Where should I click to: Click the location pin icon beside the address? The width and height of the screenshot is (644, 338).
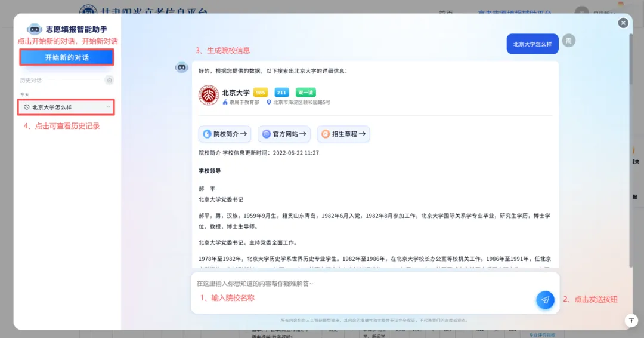(x=269, y=102)
